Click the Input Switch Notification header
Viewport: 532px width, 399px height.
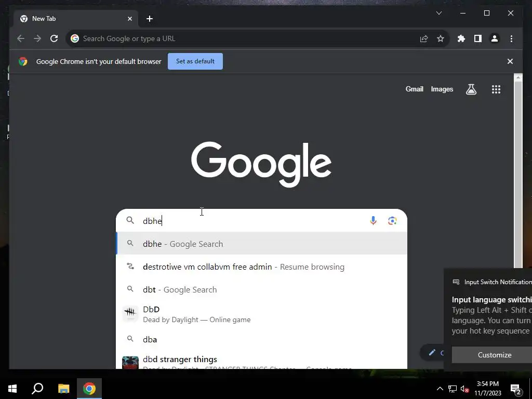click(493, 282)
